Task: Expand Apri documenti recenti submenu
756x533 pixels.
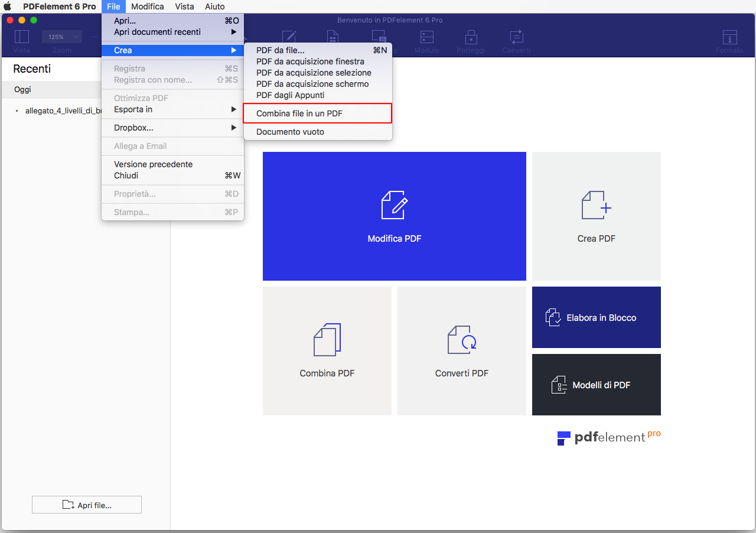Action: [x=172, y=32]
